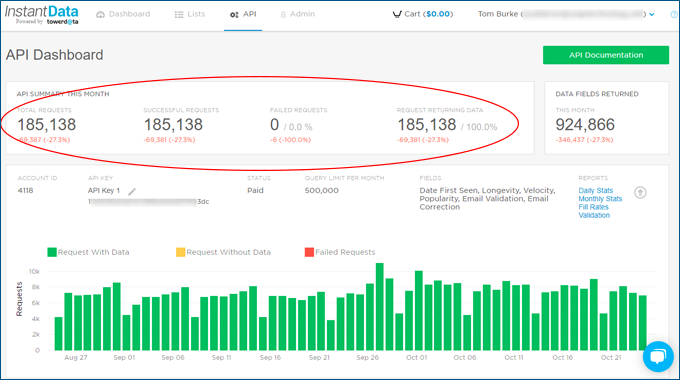Click the API Documentation button
The height and width of the screenshot is (380, 680).
click(x=606, y=55)
